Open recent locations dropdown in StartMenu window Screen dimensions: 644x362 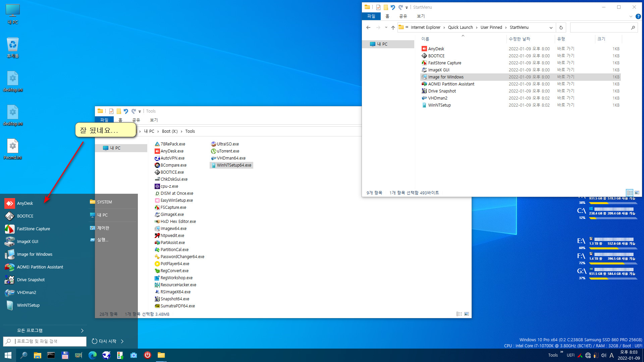point(386,27)
